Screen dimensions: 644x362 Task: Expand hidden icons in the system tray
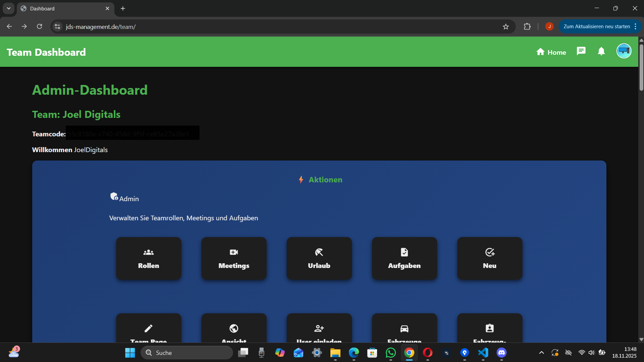click(541, 353)
